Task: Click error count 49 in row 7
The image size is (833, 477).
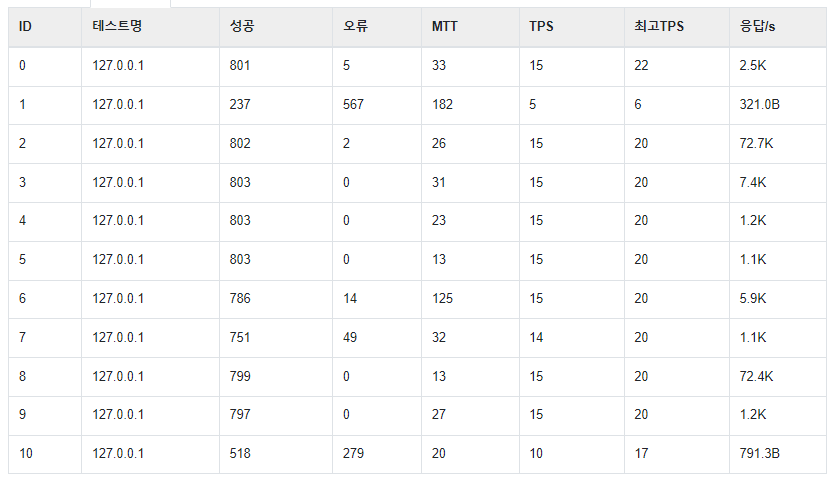Action: (350, 337)
